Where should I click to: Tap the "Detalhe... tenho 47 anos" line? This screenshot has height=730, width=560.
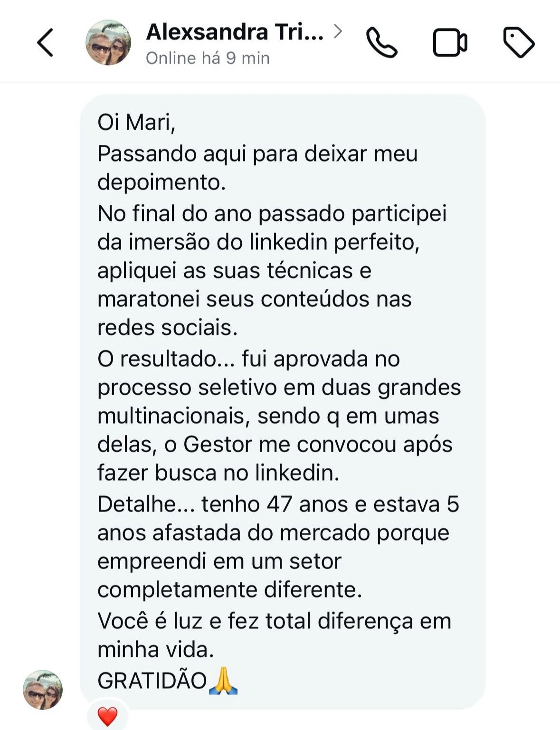[x=278, y=504]
